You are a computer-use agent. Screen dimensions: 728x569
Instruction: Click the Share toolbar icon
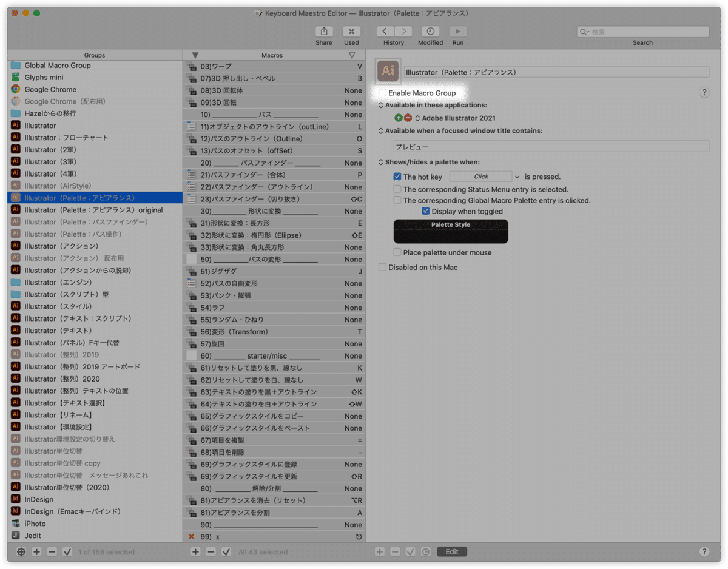[324, 32]
